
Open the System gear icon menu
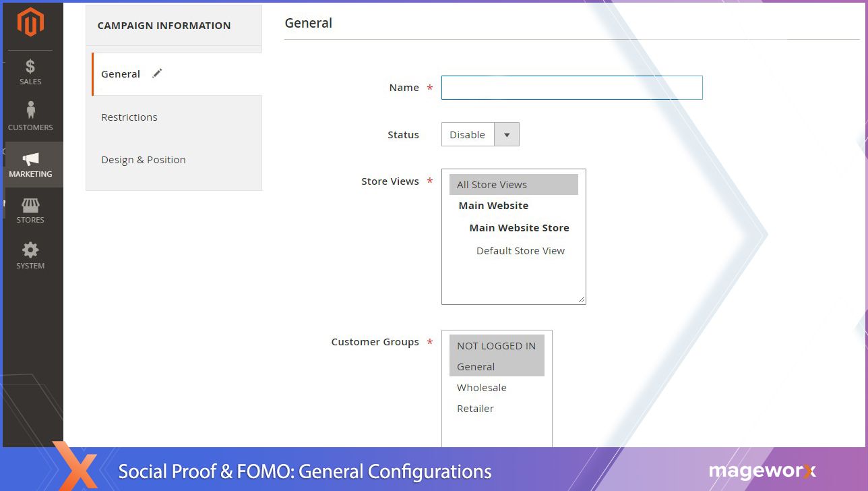pos(30,256)
